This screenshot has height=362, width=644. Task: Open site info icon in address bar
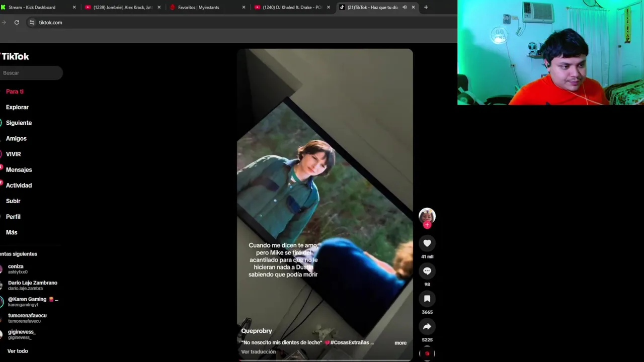click(x=32, y=22)
